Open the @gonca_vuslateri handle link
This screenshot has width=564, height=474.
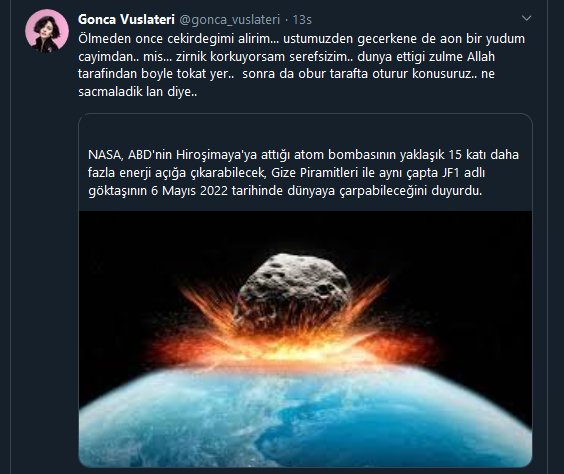tap(229, 20)
